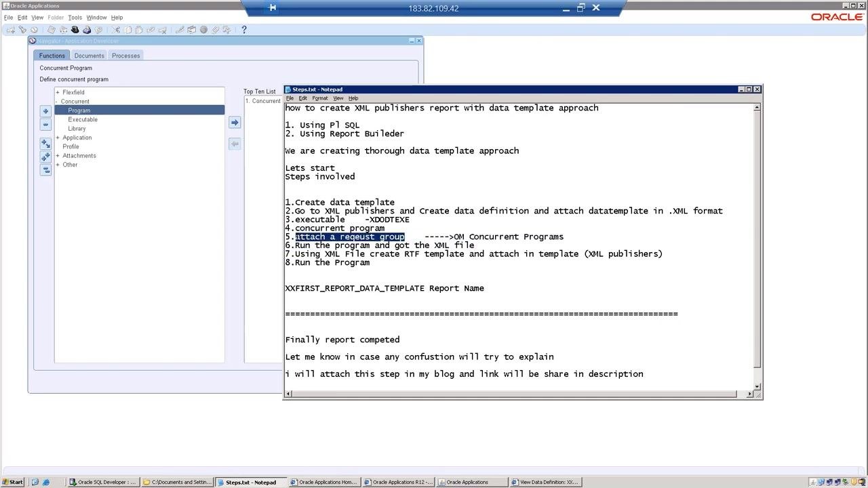Click the Expand All navigator button
The width and height of the screenshot is (868, 488).
coord(45,157)
